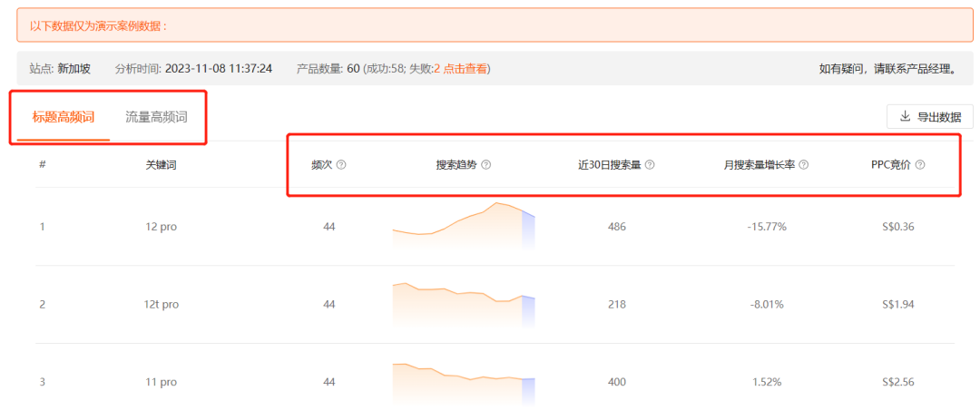Viewport: 980px width, 420px height.
Task: Open the search trend chart for 12t pro
Action: tap(464, 305)
